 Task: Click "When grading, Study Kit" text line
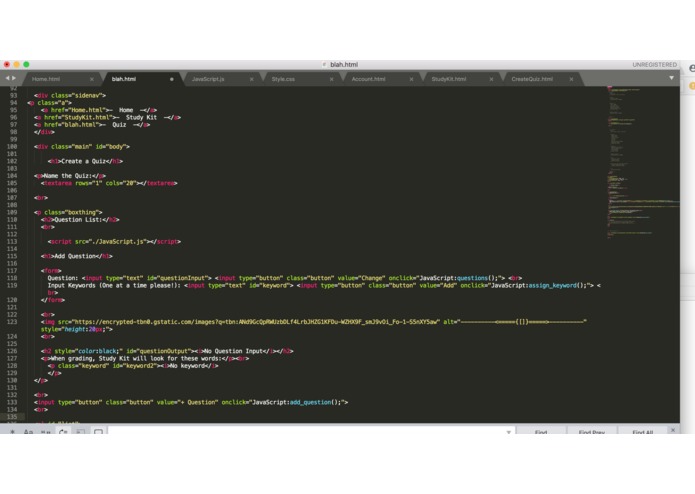[136, 358]
